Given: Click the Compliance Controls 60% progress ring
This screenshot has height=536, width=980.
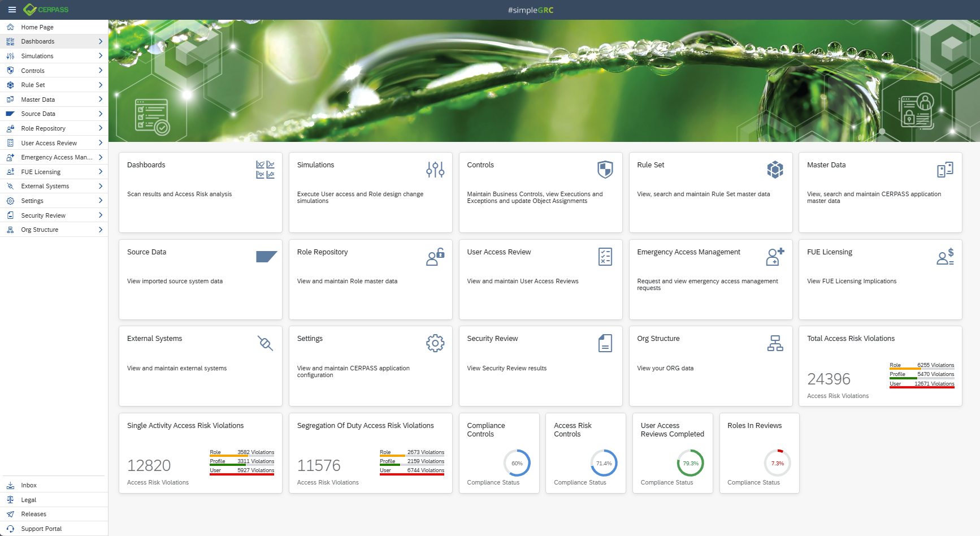Looking at the screenshot, I should coord(517,463).
